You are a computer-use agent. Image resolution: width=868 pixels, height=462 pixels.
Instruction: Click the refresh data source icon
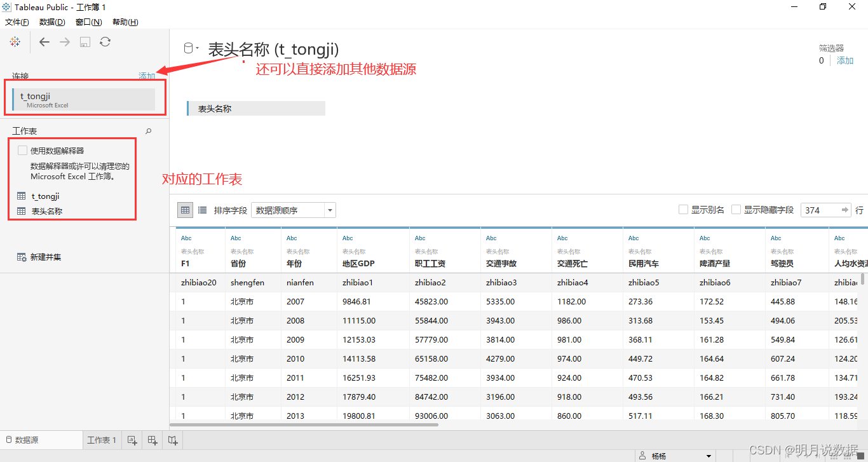[105, 42]
